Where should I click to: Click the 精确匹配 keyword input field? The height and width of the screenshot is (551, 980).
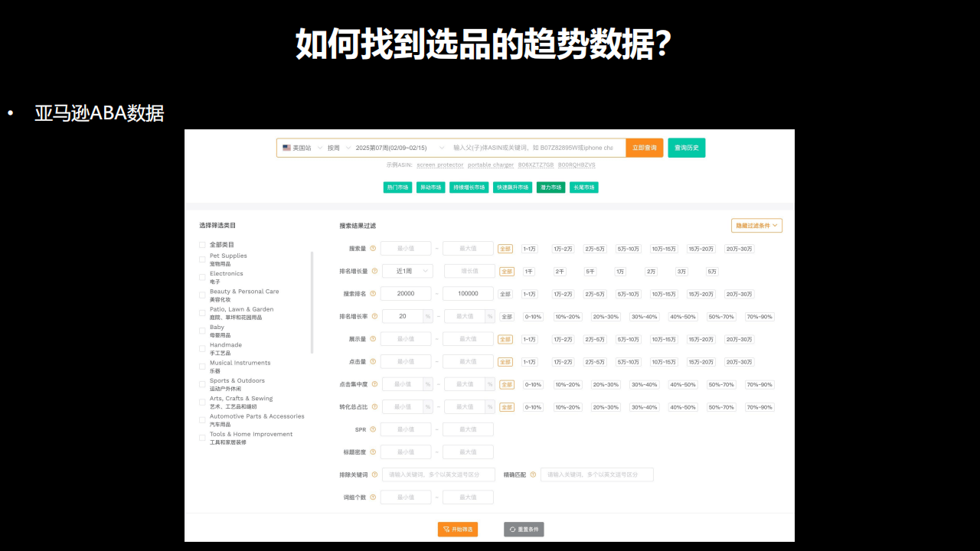coord(597,474)
